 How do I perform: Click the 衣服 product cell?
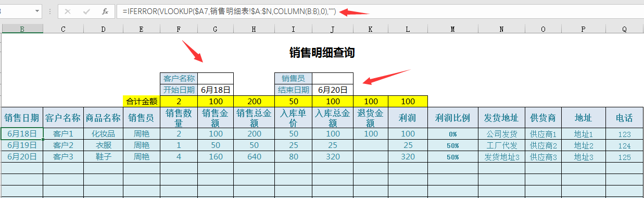(x=103, y=145)
